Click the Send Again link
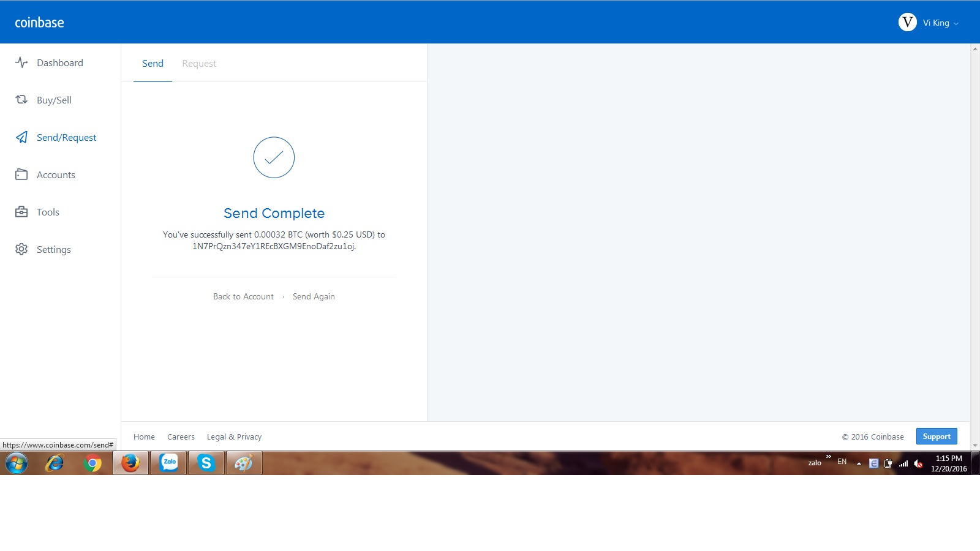980x551 pixels. 314,296
